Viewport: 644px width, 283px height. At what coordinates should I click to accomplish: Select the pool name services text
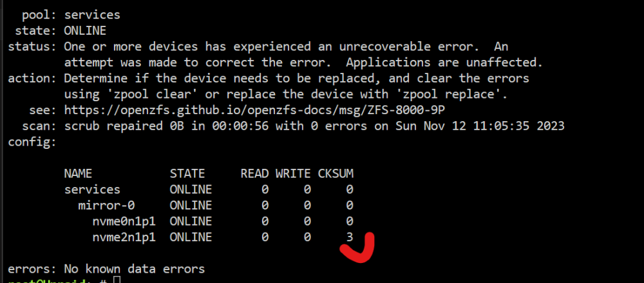pos(92,15)
